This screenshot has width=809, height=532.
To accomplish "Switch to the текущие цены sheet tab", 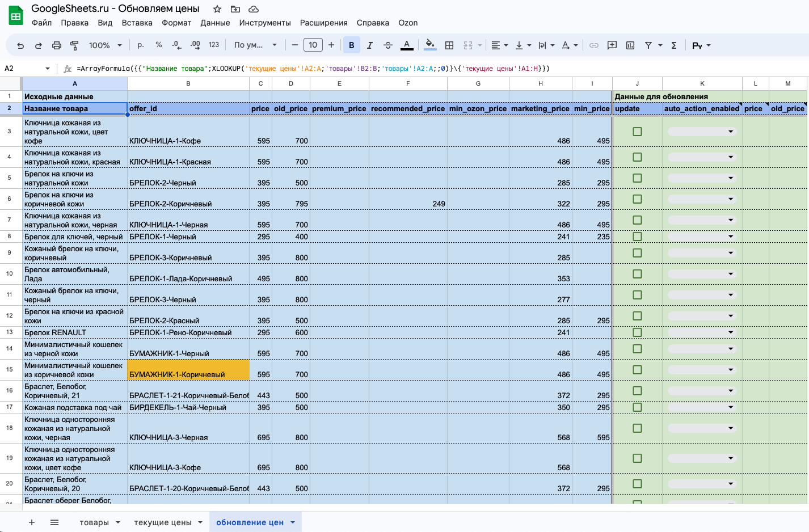I will (x=168, y=522).
